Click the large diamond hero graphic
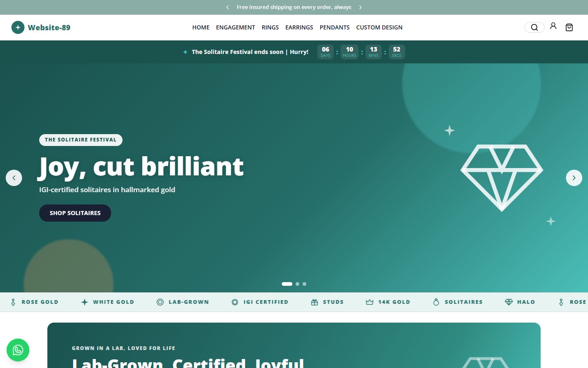This screenshot has width=588, height=368. pos(502,178)
